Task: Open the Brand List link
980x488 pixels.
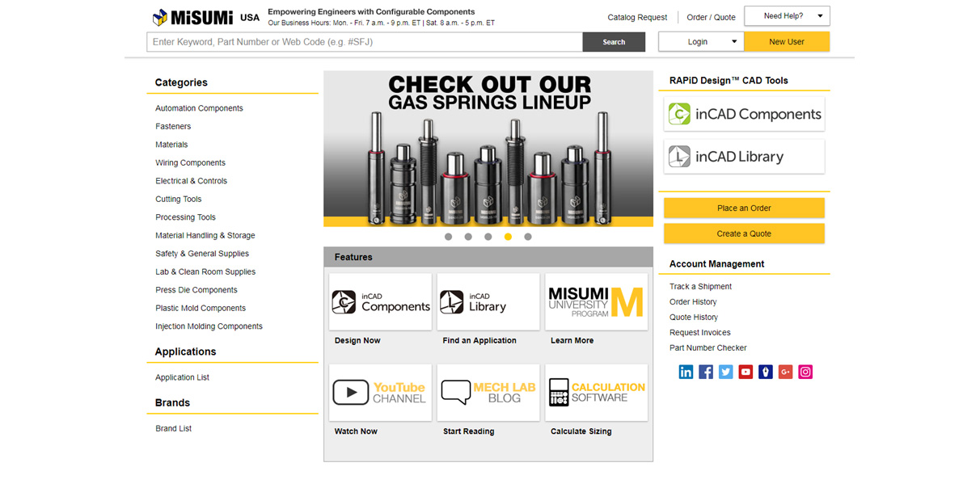Action: coord(173,428)
